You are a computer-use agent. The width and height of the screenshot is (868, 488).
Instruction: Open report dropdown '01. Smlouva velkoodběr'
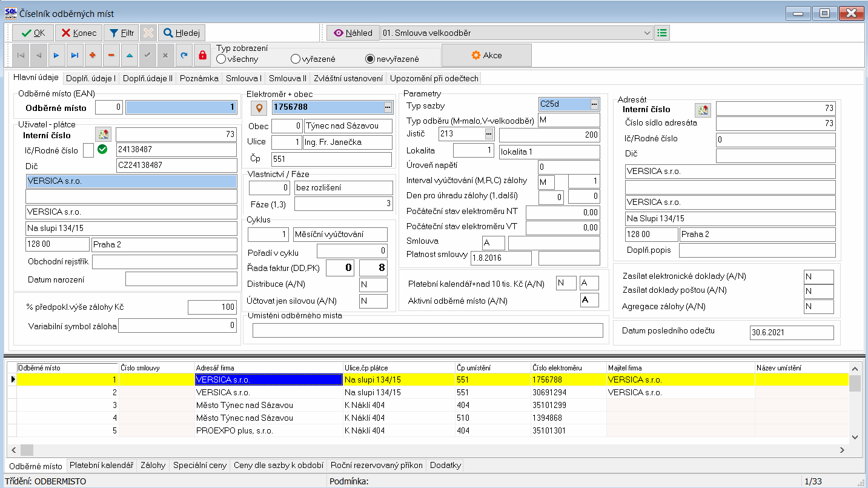click(x=517, y=33)
